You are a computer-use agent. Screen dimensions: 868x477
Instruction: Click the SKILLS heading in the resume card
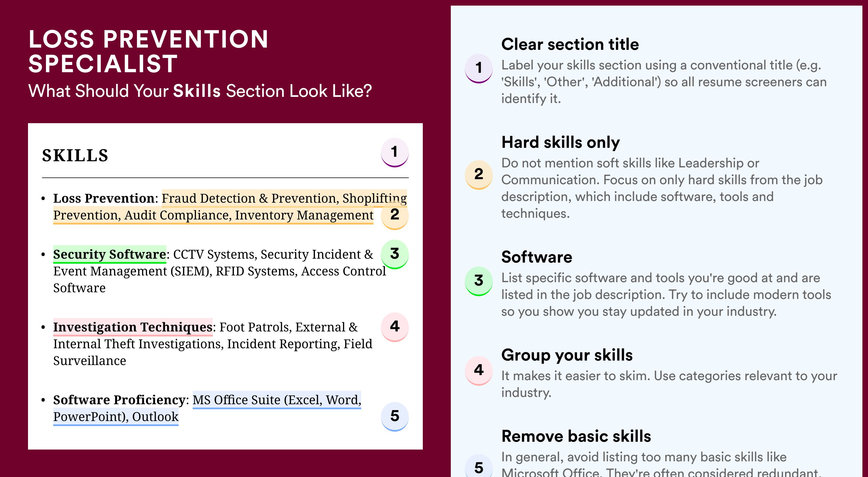pyautogui.click(x=75, y=156)
